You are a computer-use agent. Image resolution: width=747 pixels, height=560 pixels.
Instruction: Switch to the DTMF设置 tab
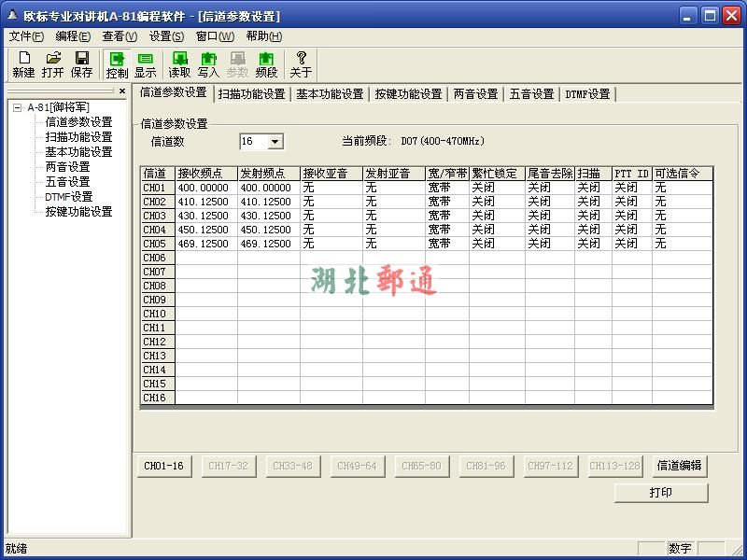(587, 93)
